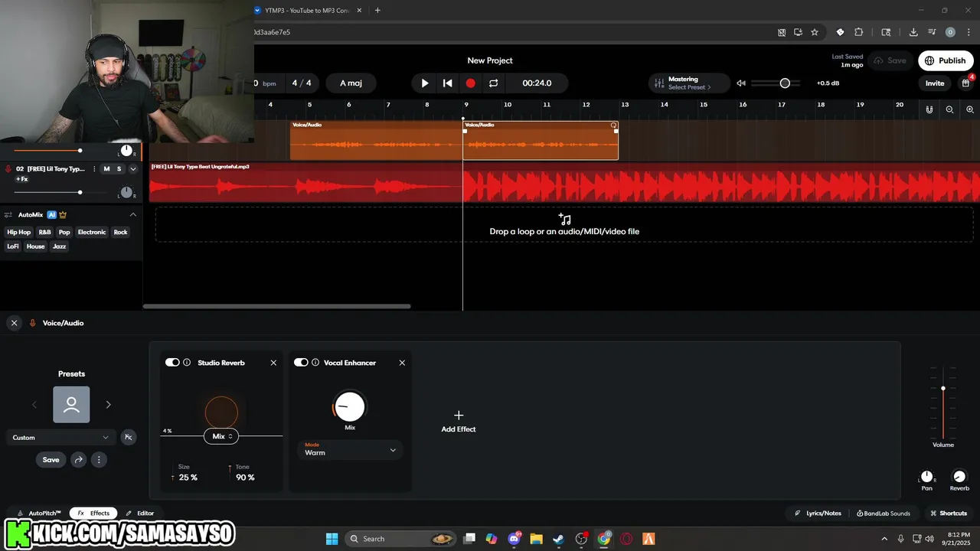Open the Warm mode dropdown
The image size is (980, 551).
coord(350,449)
